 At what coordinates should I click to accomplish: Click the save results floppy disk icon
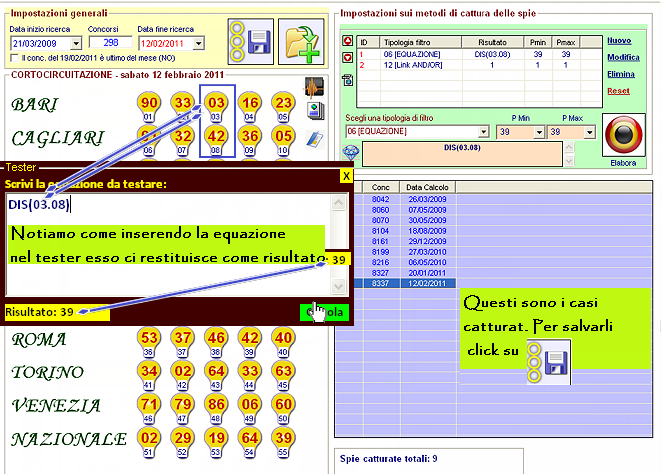click(x=250, y=41)
